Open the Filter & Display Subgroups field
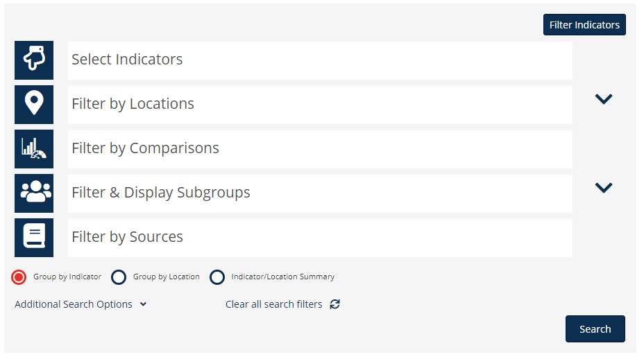 [320, 193]
